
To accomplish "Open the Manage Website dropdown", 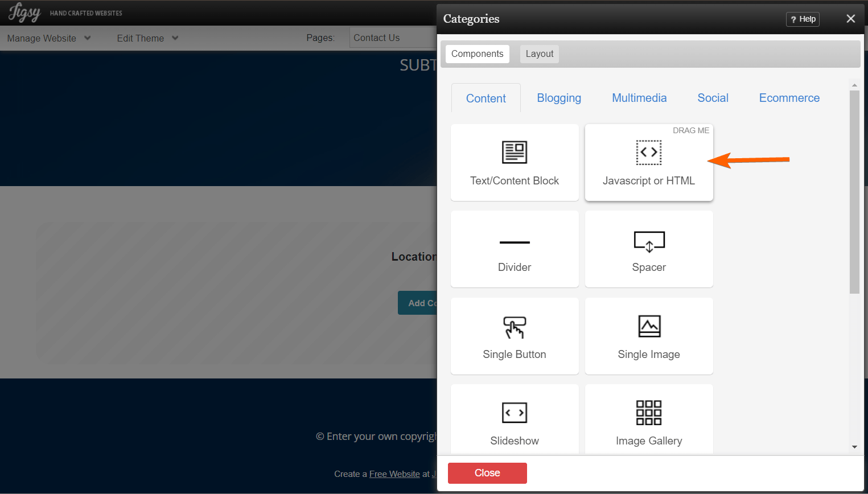I will [48, 38].
